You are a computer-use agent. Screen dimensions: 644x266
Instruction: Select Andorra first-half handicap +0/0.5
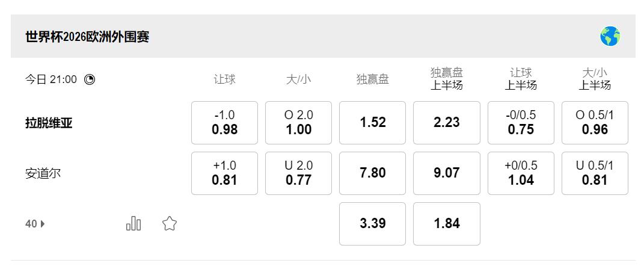click(x=521, y=173)
